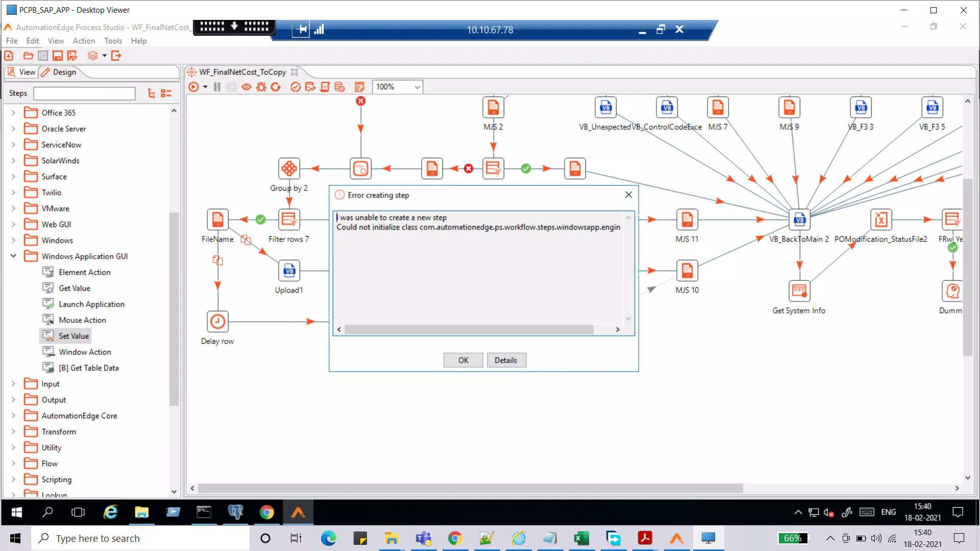Run the workflow with the play icon

pos(193,87)
